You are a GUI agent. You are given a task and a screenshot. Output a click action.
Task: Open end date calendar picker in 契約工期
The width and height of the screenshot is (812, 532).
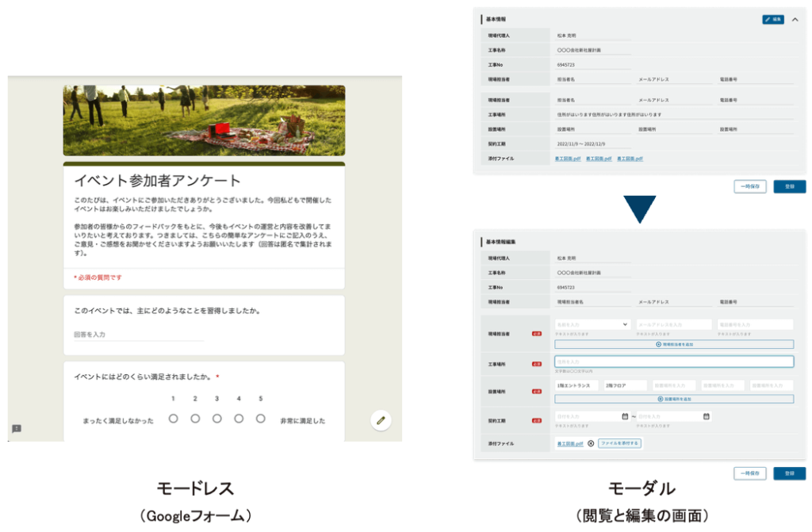(706, 416)
